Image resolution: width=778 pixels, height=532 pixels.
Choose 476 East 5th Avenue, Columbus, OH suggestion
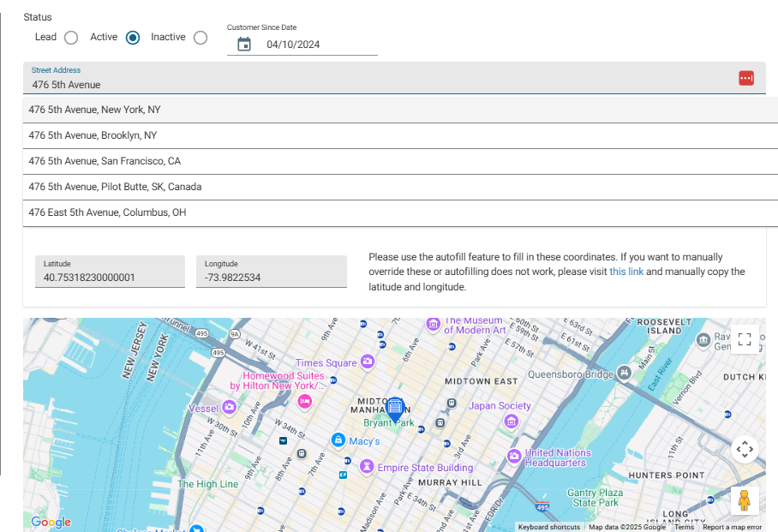pyautogui.click(x=107, y=212)
